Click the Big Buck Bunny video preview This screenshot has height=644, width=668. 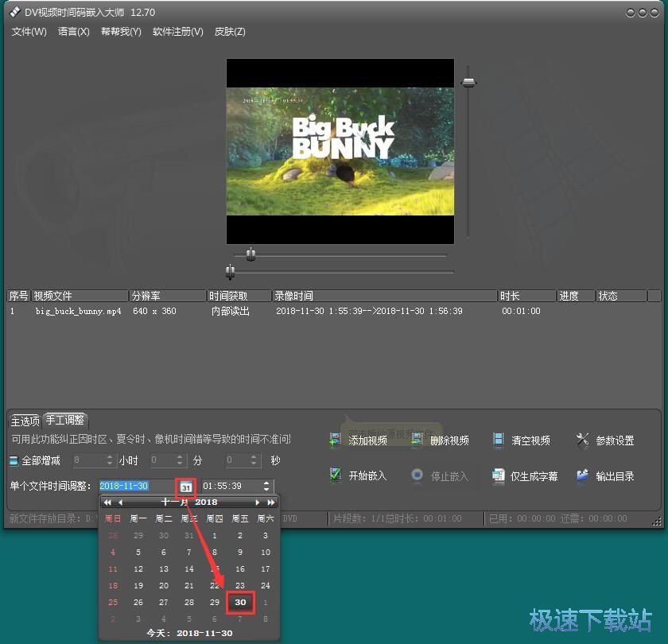tap(340, 151)
